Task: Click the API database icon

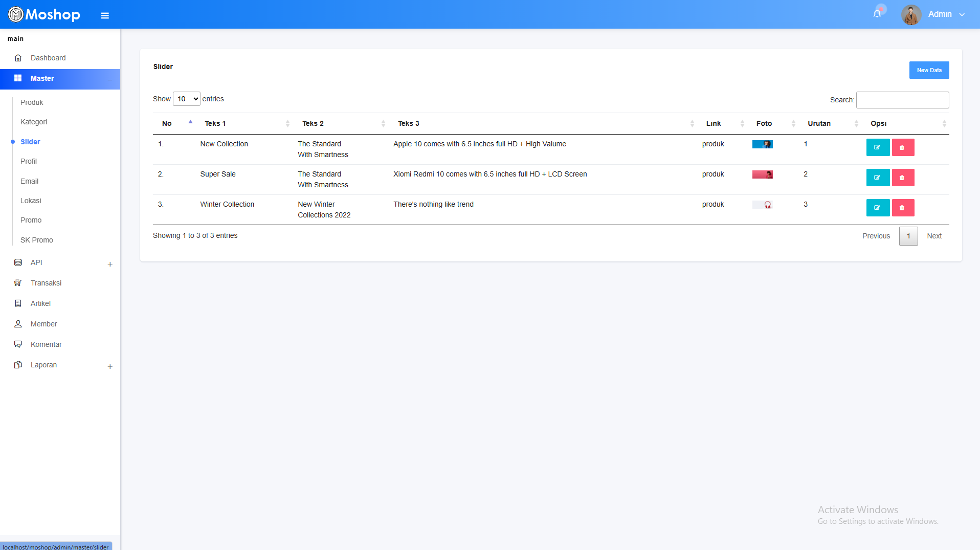Action: (x=18, y=262)
